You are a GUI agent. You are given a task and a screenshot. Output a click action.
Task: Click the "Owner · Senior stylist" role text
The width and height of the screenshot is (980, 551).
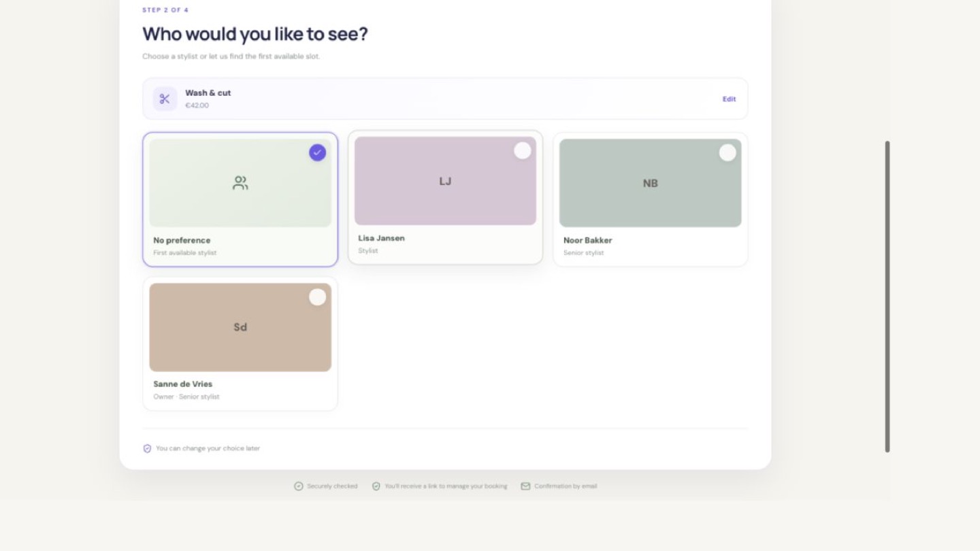click(186, 397)
